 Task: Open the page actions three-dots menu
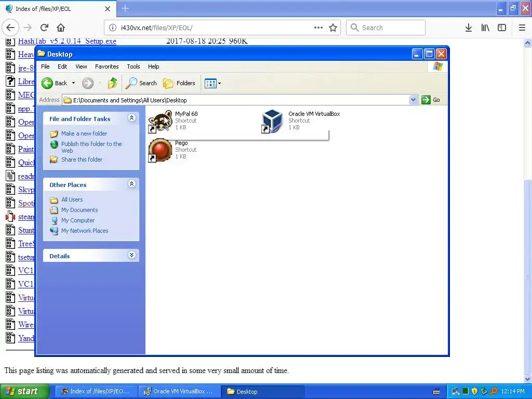318,28
